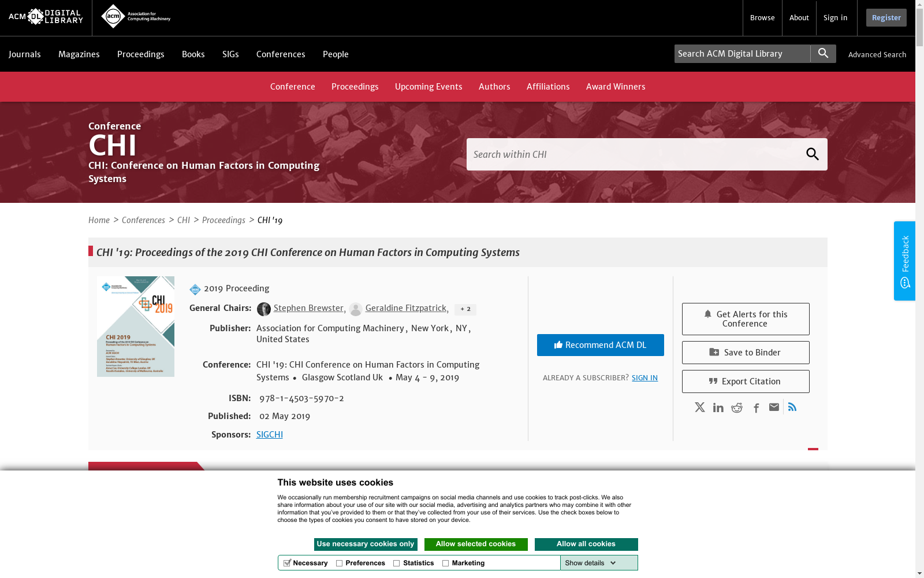Click the Association for Computing Machinery logo
Screen dimensions: 924x578
pos(136,17)
